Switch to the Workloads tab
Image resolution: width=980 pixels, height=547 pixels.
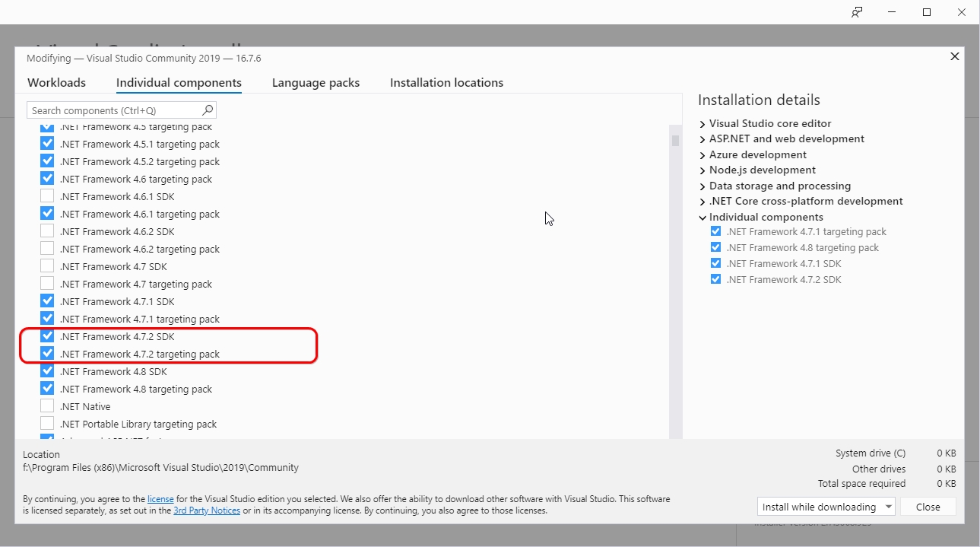56,83
